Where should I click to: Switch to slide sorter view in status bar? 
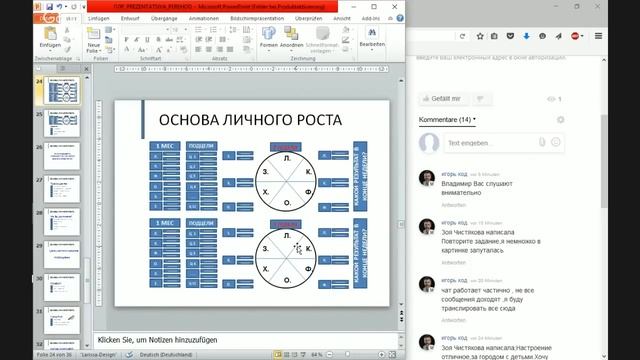287,355
